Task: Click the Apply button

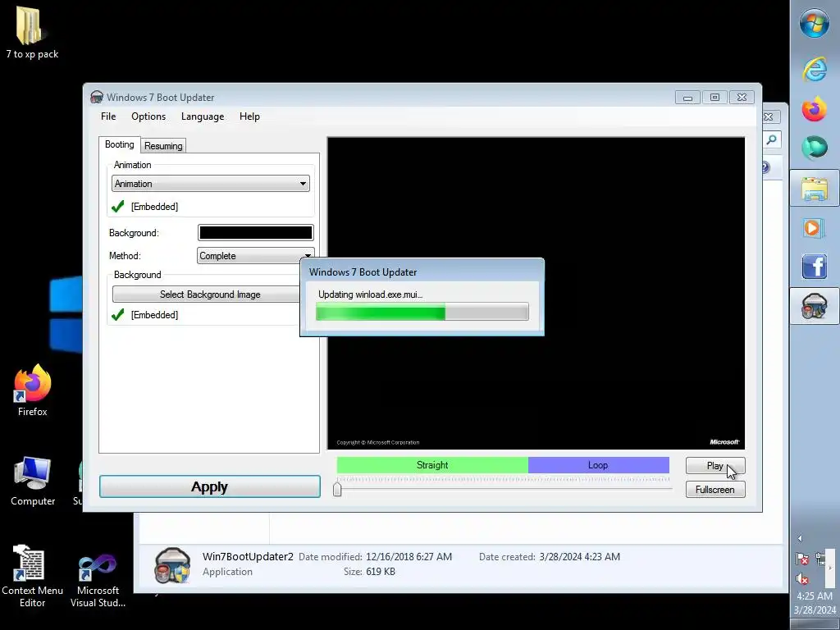Action: [x=209, y=486]
